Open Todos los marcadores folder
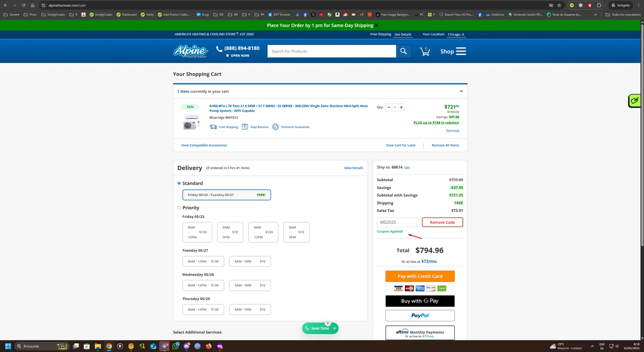644x352 pixels. click(x=623, y=15)
